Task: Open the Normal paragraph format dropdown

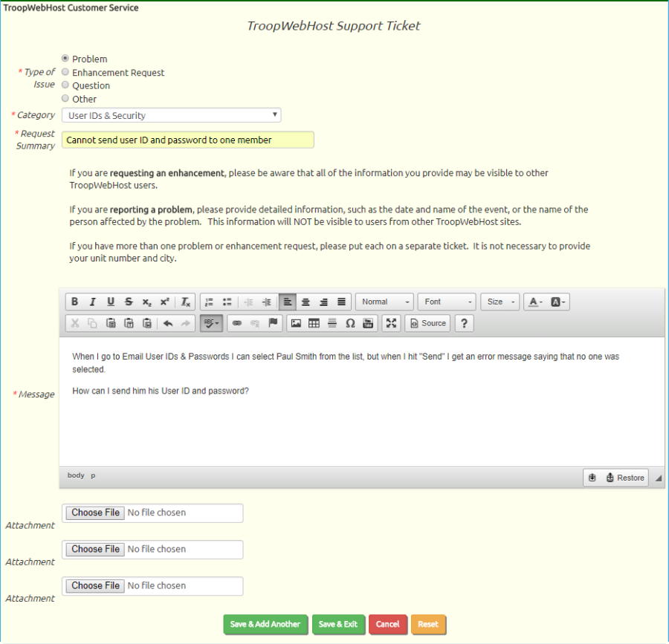Action: 385,302
